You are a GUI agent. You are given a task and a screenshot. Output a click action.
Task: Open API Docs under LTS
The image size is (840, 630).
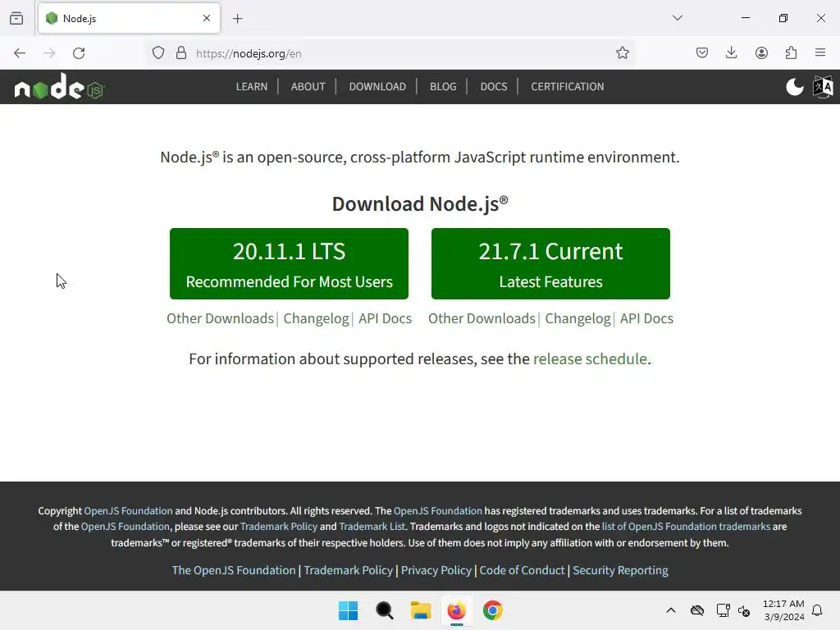[386, 318]
